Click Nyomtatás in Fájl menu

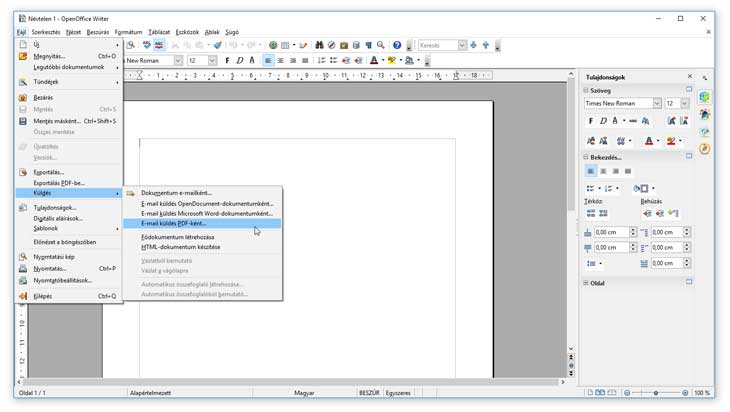coord(69,269)
